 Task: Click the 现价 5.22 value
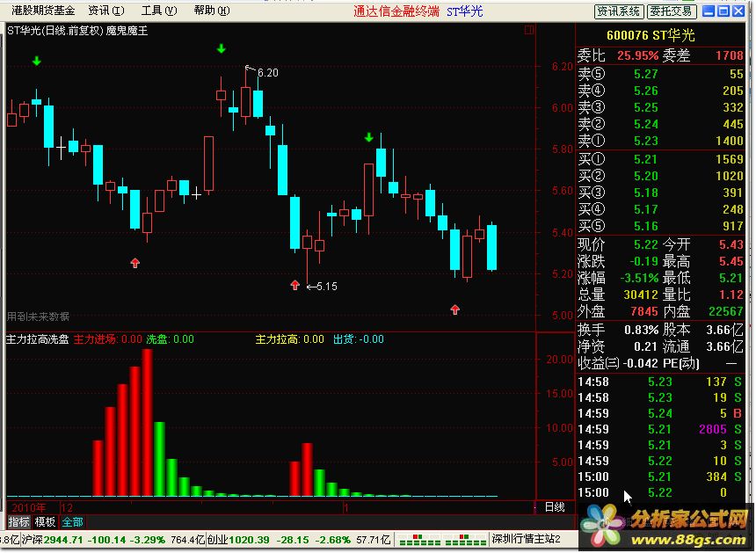pyautogui.click(x=645, y=244)
